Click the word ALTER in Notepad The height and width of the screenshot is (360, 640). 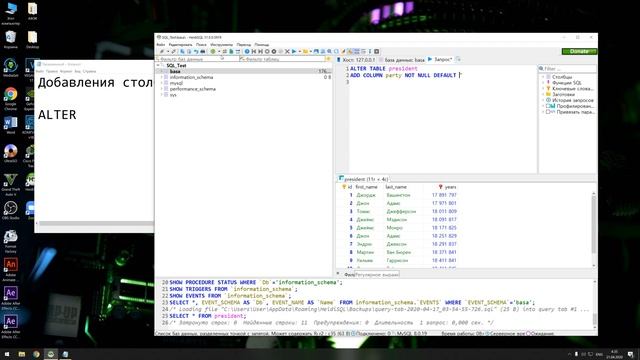57,115
